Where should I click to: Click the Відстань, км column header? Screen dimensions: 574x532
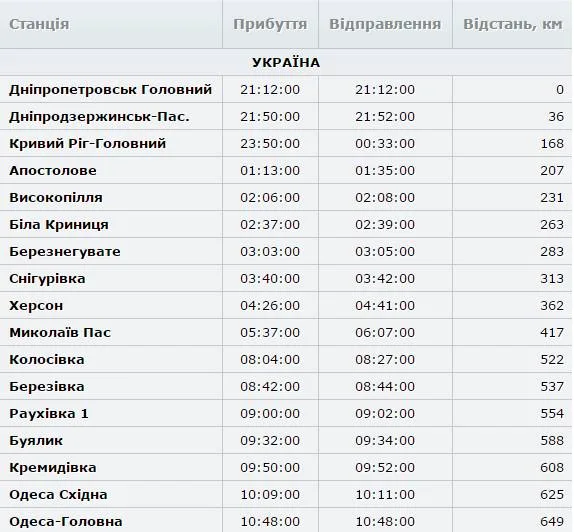(512, 24)
